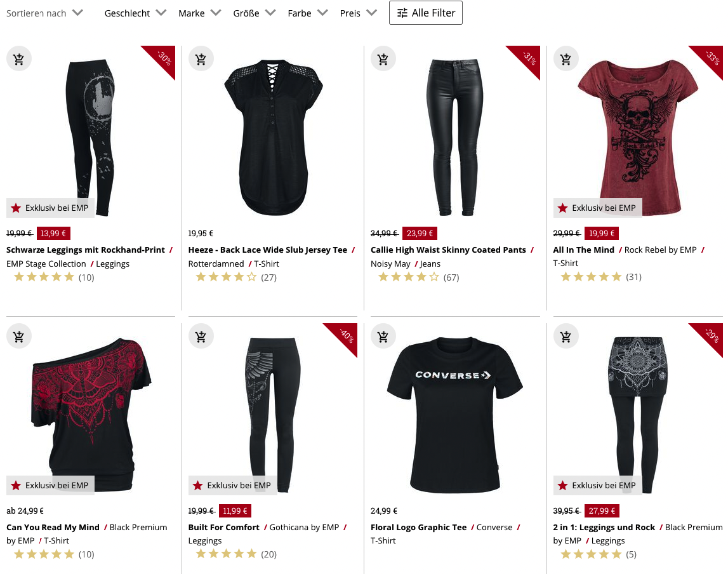Click the cart icon on All In The Mind shirt
This screenshot has width=728, height=574.
pyautogui.click(x=566, y=58)
